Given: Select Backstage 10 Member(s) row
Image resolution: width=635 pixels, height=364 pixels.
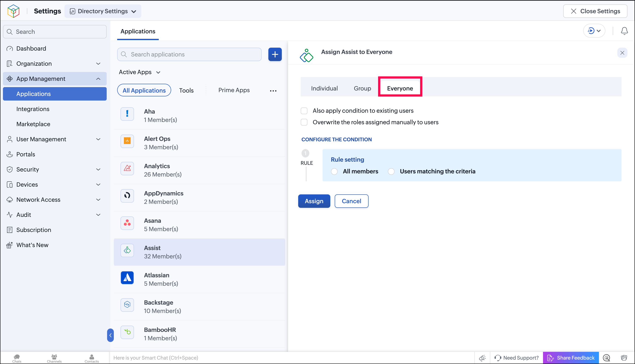Looking at the screenshot, I should click(199, 307).
